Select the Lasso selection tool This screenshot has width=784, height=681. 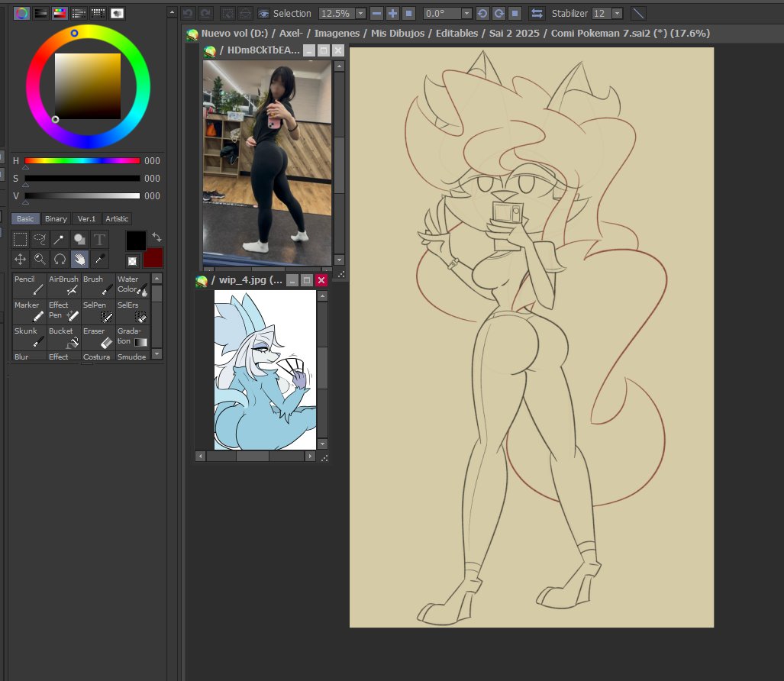point(40,240)
